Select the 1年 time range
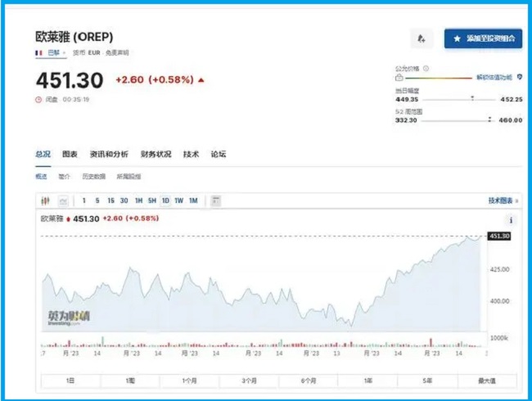Screen dimensions: 532x401 click(x=368, y=381)
